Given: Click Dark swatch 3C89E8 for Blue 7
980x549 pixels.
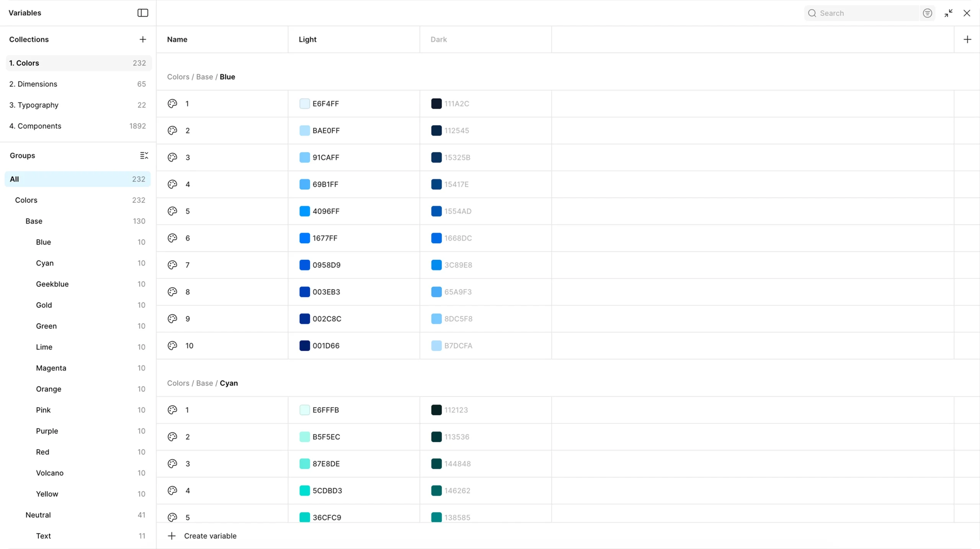Looking at the screenshot, I should click(x=436, y=265).
